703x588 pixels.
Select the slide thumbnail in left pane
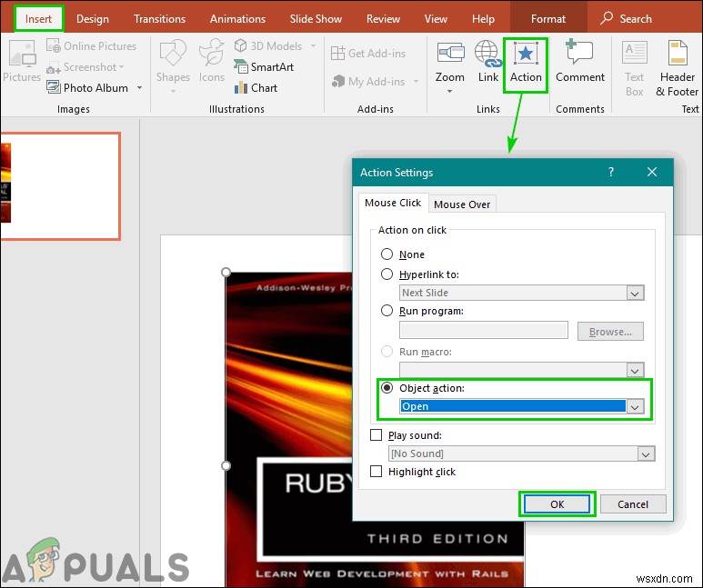pos(60,186)
